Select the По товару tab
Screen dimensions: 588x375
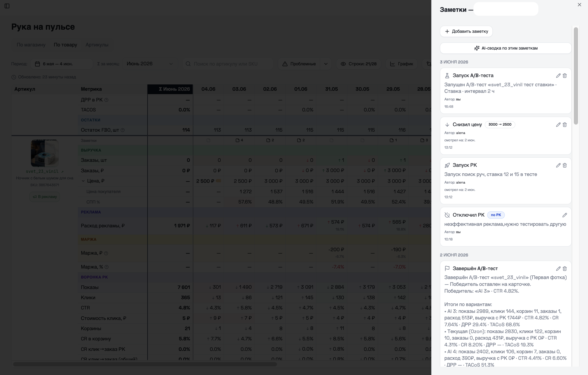click(x=65, y=45)
